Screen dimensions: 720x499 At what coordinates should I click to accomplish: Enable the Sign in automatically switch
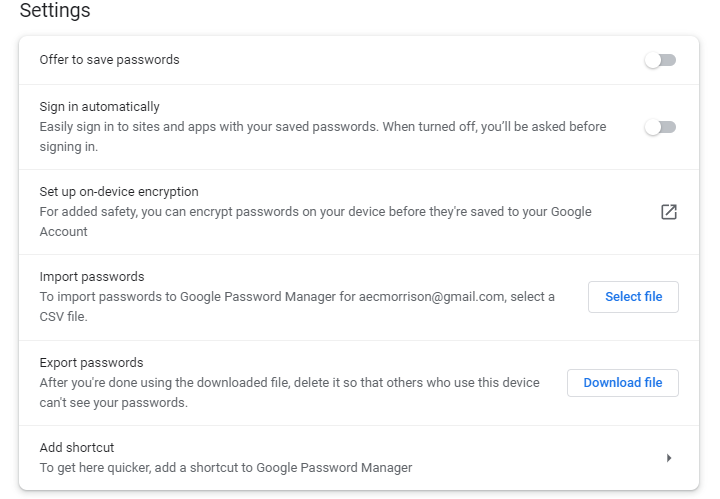click(660, 127)
